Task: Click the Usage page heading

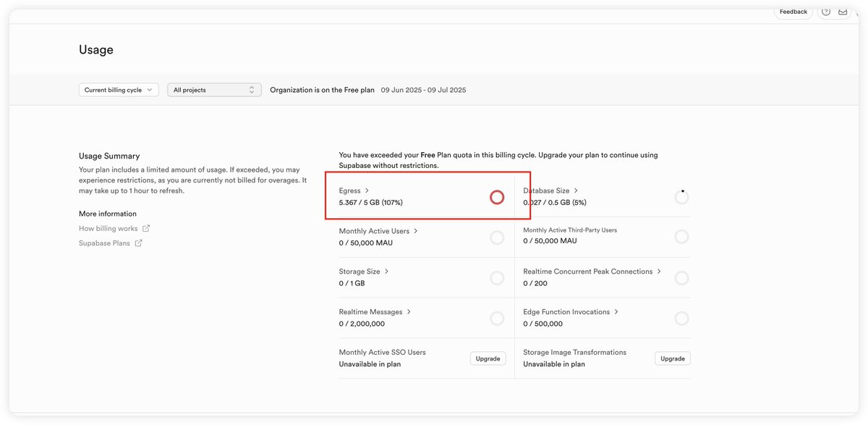Action: click(96, 50)
